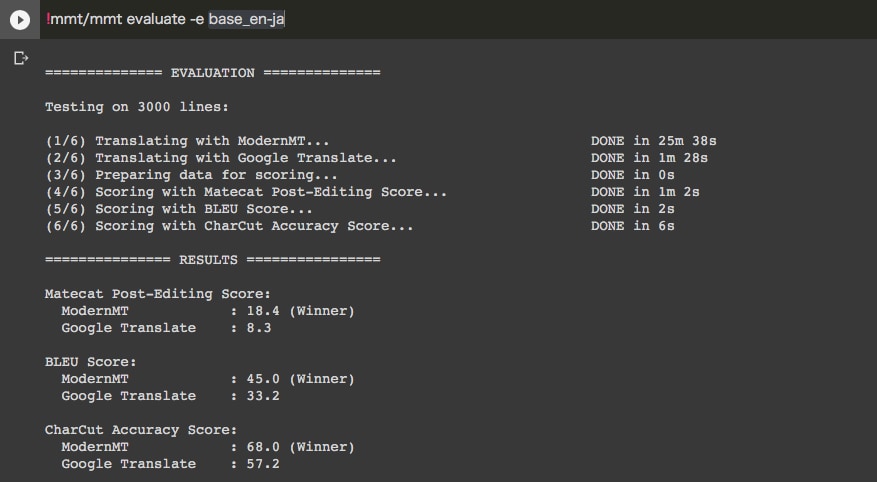Click 'Google Translate' label under Matecat Post-Editing Score
The image size is (877, 482).
(129, 328)
